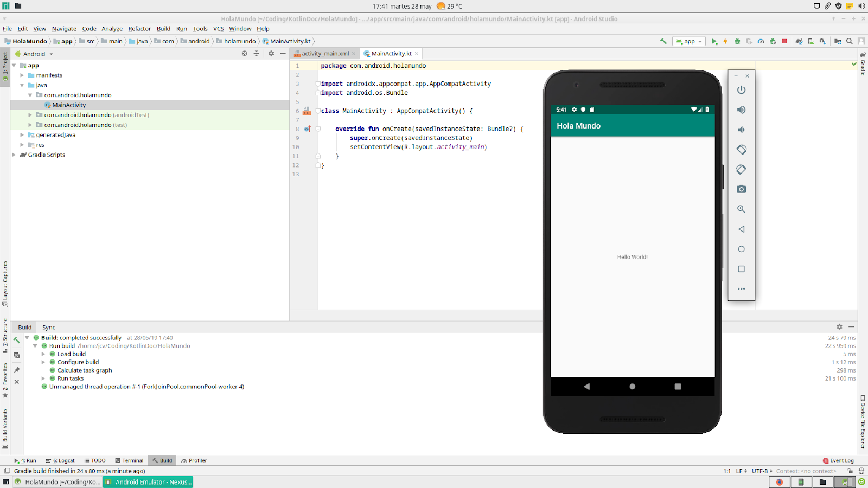Screen dimensions: 868x488
Task: Collapse the java folder in the project tree
Action: pos(22,85)
